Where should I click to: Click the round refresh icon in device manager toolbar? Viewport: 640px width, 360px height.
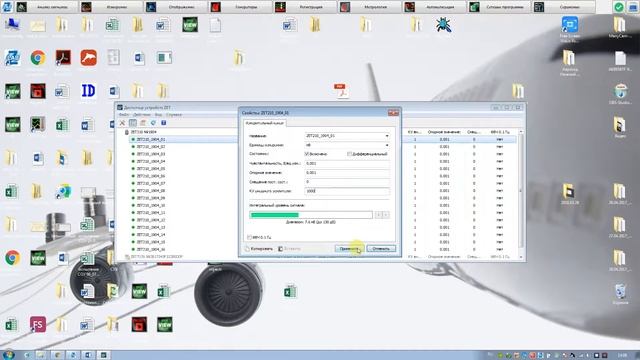pyautogui.click(x=153, y=123)
